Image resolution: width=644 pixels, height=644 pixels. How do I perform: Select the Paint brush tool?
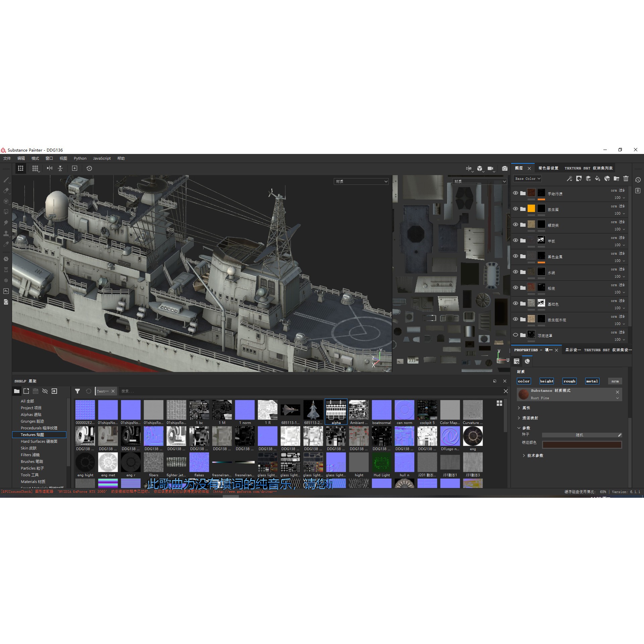pyautogui.click(x=6, y=180)
